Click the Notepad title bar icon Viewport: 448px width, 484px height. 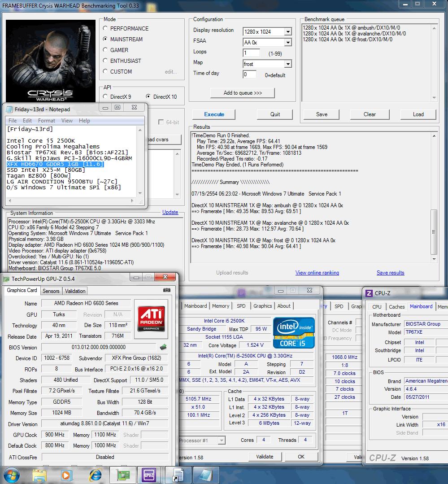[x=9, y=109]
